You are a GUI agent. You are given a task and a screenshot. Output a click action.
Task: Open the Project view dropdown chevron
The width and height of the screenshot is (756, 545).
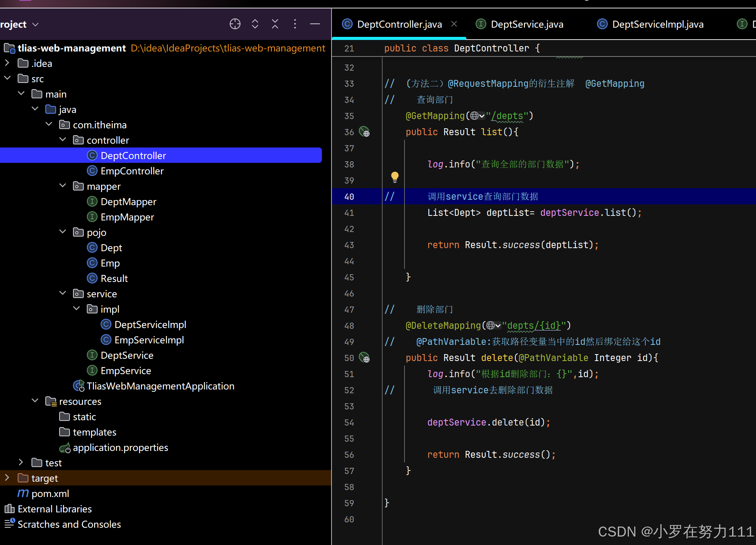36,25
